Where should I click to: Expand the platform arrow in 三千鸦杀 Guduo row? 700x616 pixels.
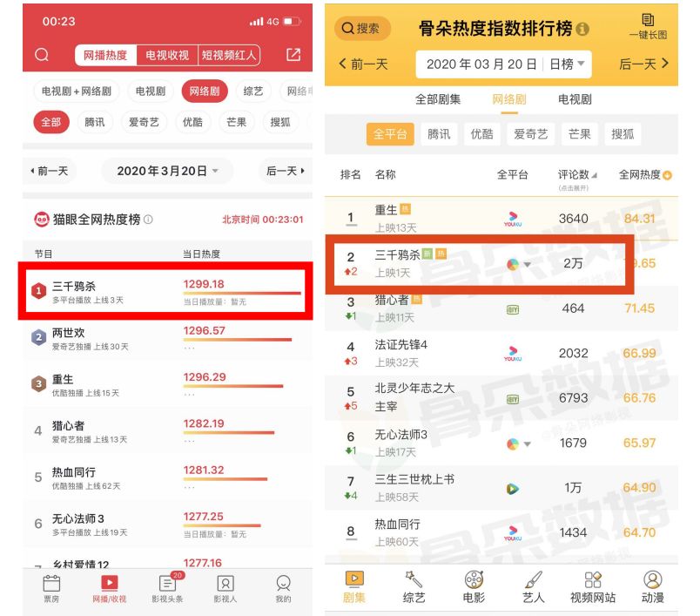[528, 265]
